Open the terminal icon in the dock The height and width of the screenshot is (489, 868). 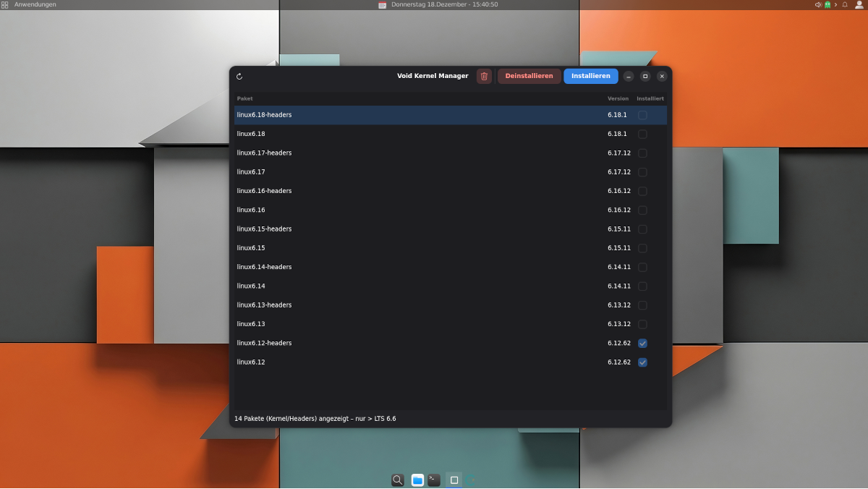(x=433, y=479)
